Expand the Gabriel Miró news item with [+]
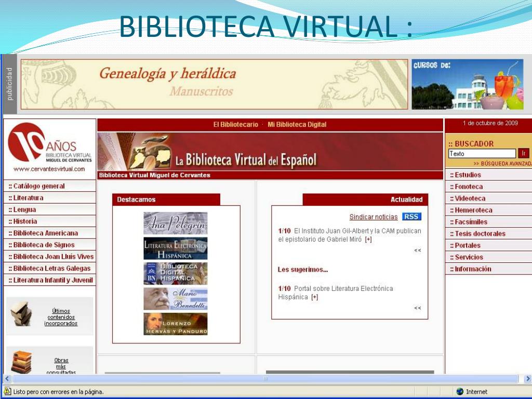Screen dimensions: 532x399 pos(368,240)
